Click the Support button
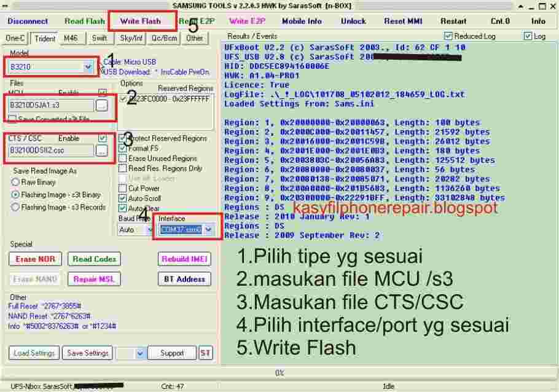This screenshot has height=392, width=559. (x=172, y=353)
